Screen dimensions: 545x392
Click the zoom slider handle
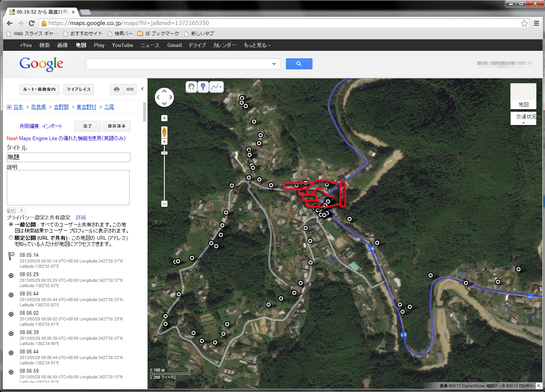(164, 153)
